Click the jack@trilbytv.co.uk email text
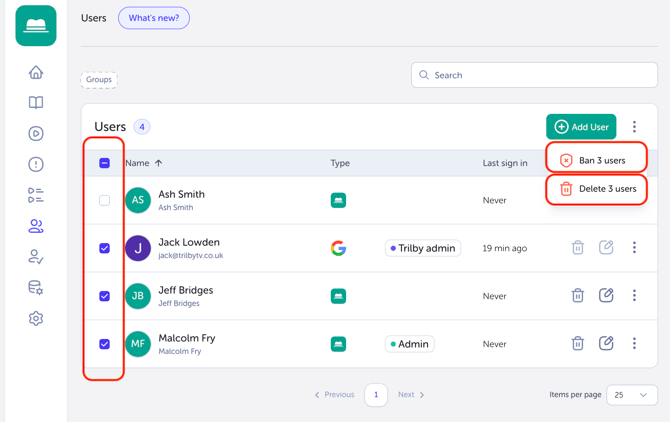Viewport: 670px width, 422px height. (191, 255)
